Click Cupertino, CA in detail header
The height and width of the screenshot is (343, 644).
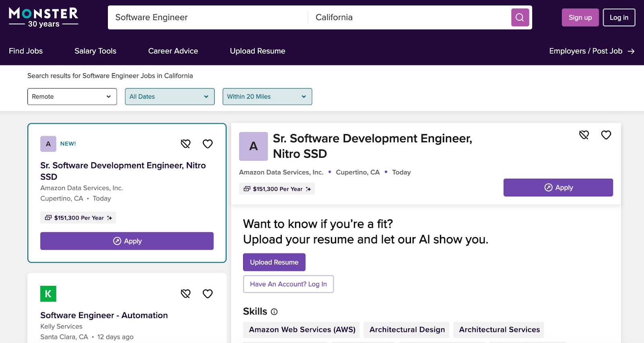pyautogui.click(x=357, y=172)
